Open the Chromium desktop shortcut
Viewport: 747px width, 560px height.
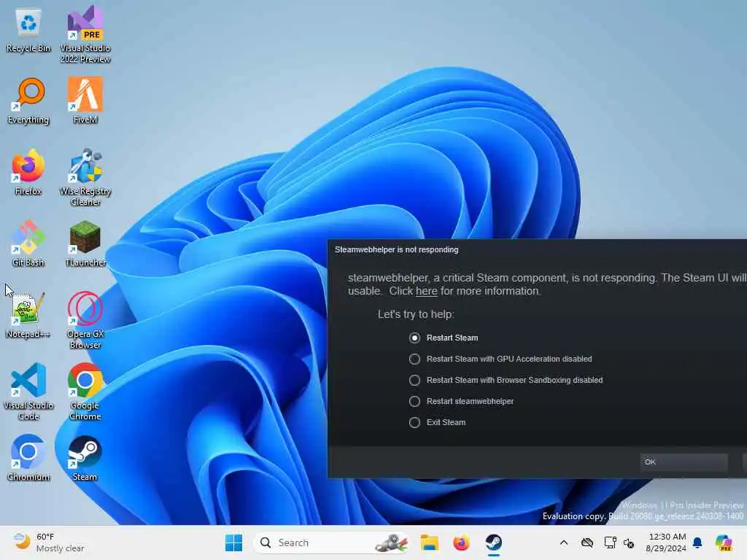pos(28,458)
